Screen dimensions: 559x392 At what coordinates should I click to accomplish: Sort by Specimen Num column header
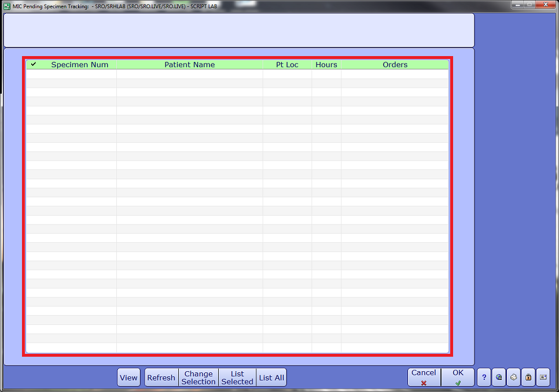pyautogui.click(x=80, y=65)
